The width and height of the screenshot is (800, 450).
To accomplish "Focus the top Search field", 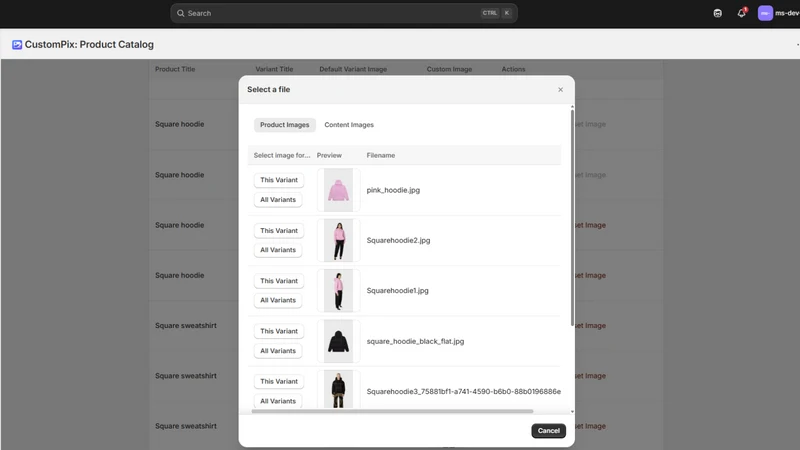I will (344, 13).
